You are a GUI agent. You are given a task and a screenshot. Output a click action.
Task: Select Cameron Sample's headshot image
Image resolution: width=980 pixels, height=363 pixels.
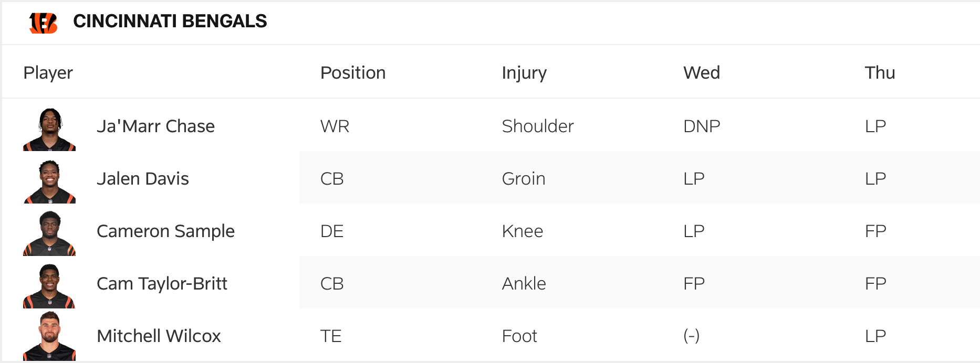[49, 234]
